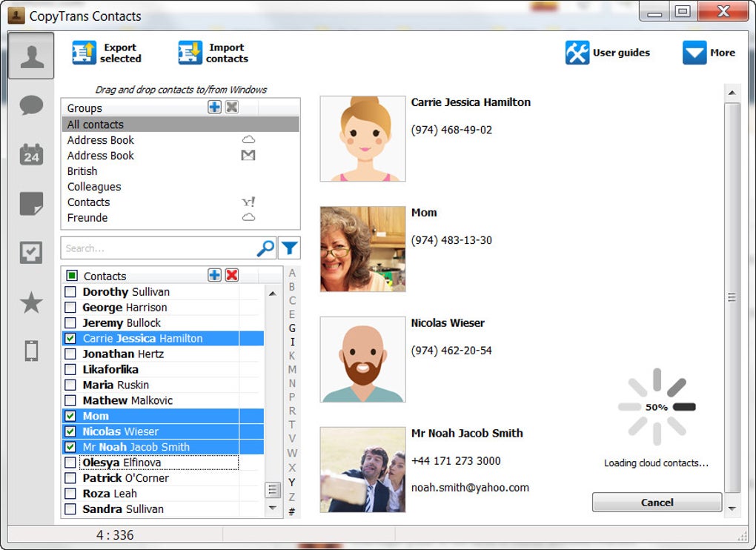Select Sandra Sullivan contact row
This screenshot has height=550, width=756.
tap(163, 509)
